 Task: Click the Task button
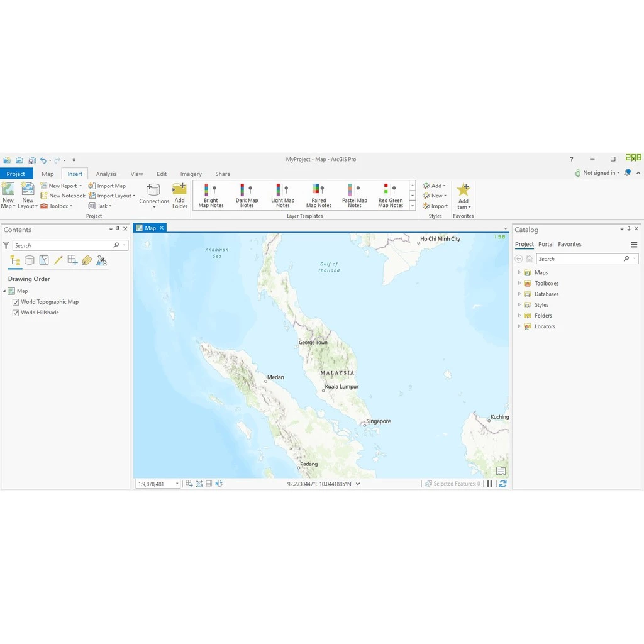100,206
